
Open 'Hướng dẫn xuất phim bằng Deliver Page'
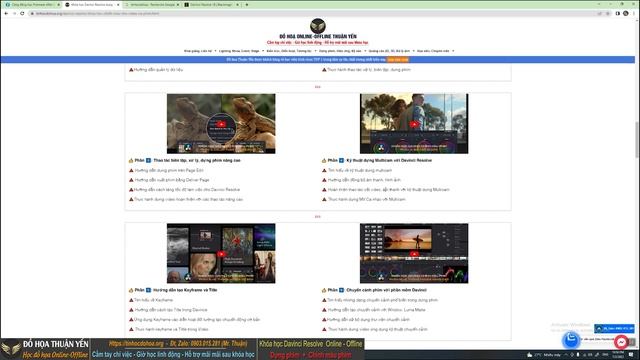[x=172, y=180]
